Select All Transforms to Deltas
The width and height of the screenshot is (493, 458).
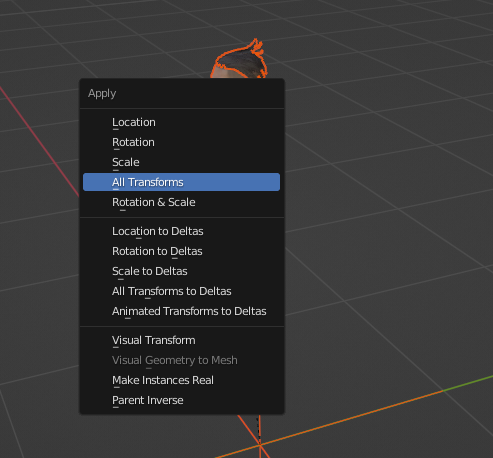coord(181,291)
